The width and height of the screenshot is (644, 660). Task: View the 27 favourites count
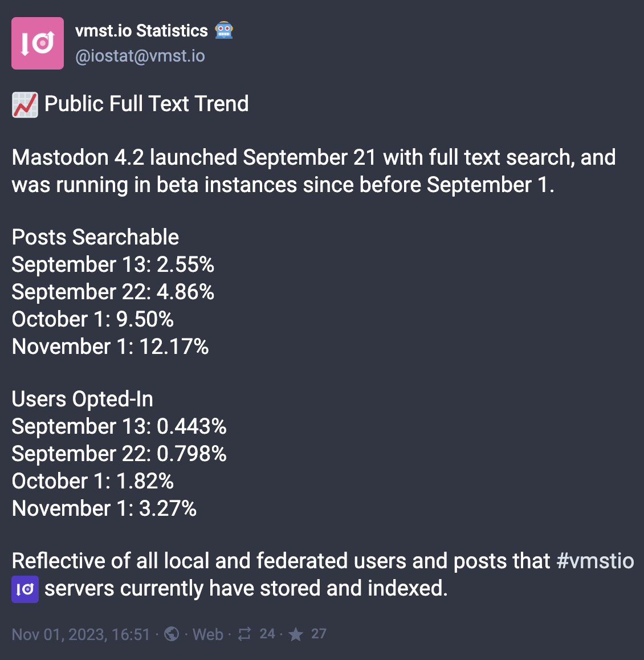point(319,634)
